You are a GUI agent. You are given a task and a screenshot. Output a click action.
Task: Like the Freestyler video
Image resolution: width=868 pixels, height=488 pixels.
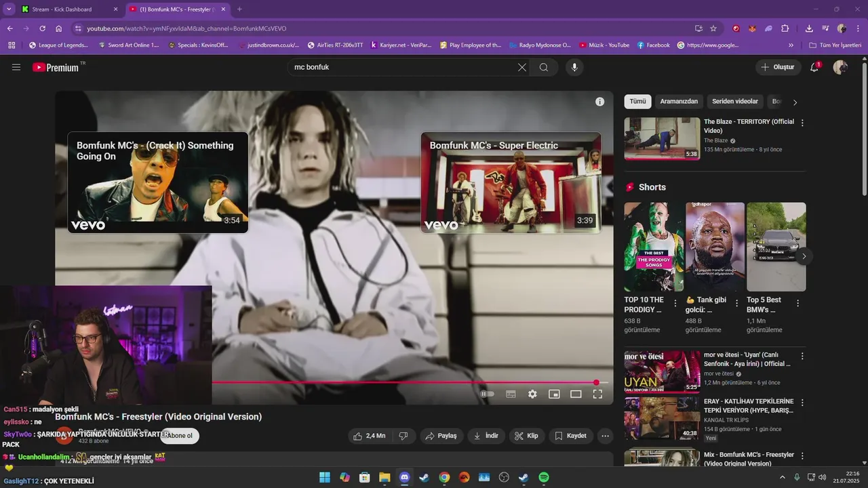tap(369, 436)
